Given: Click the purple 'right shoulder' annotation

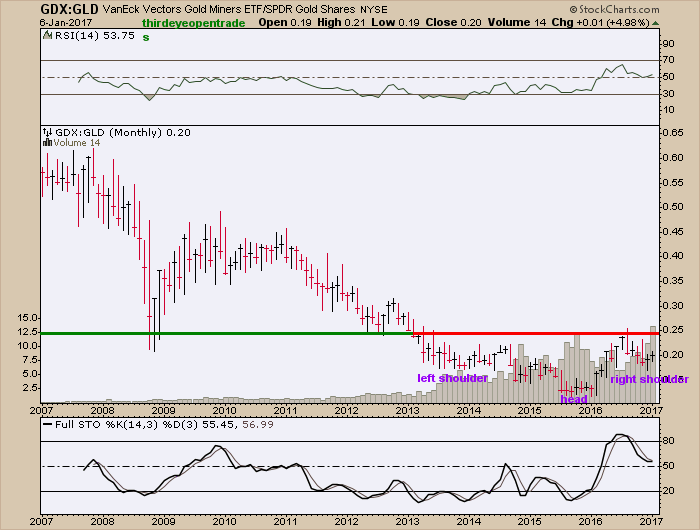Looking at the screenshot, I should 650,379.
